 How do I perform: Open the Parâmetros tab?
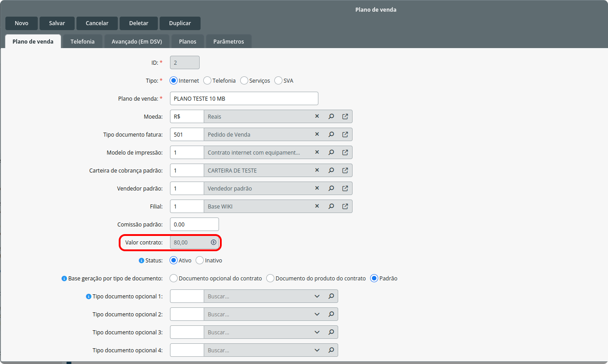click(x=228, y=41)
